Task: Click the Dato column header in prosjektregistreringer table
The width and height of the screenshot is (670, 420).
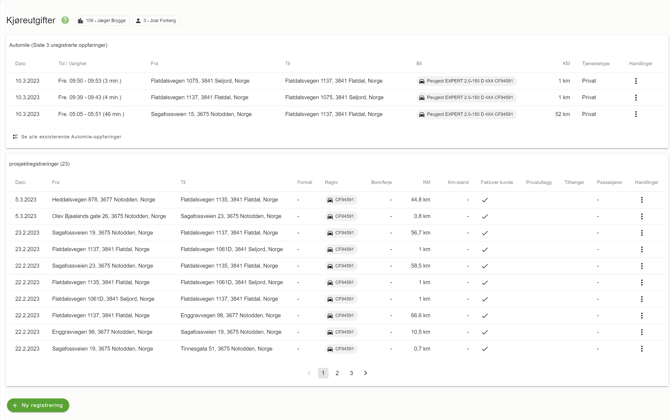Action: pos(20,183)
